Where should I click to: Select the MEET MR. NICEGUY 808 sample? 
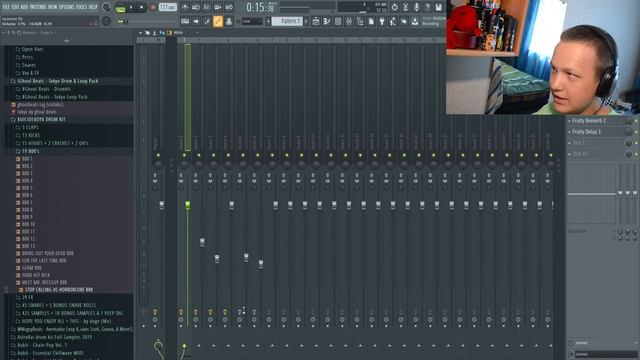pyautogui.click(x=44, y=282)
